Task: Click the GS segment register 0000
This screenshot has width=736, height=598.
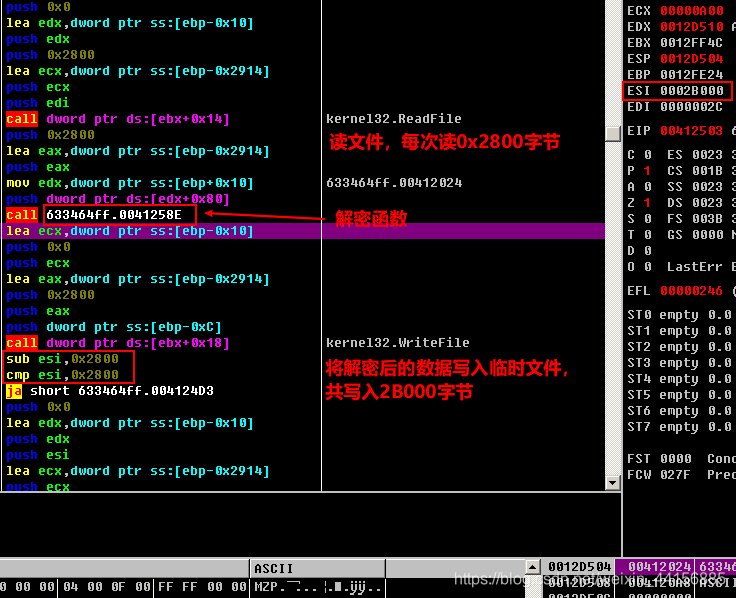Action: pyautogui.click(x=707, y=234)
